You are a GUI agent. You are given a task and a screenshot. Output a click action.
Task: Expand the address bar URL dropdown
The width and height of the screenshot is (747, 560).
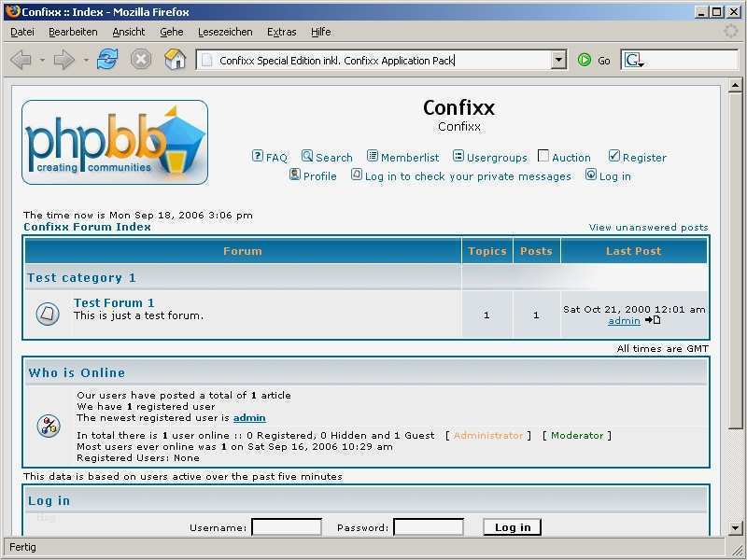(558, 61)
